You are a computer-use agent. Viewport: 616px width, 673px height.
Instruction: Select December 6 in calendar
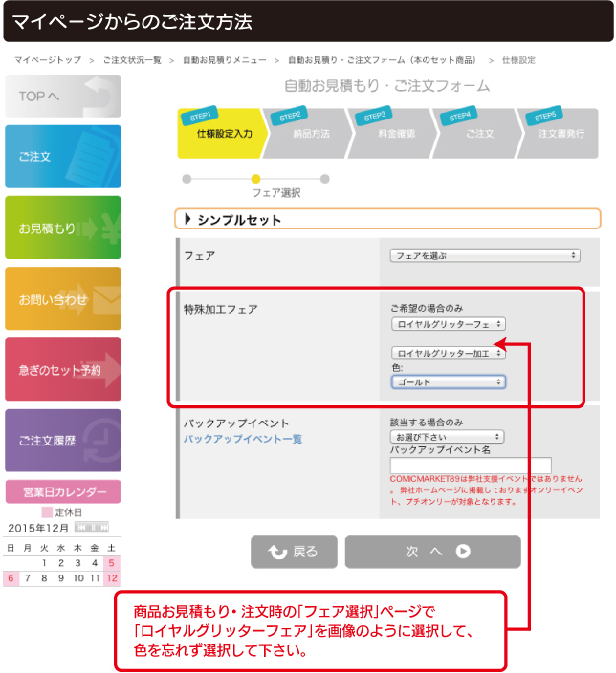tap(11, 578)
